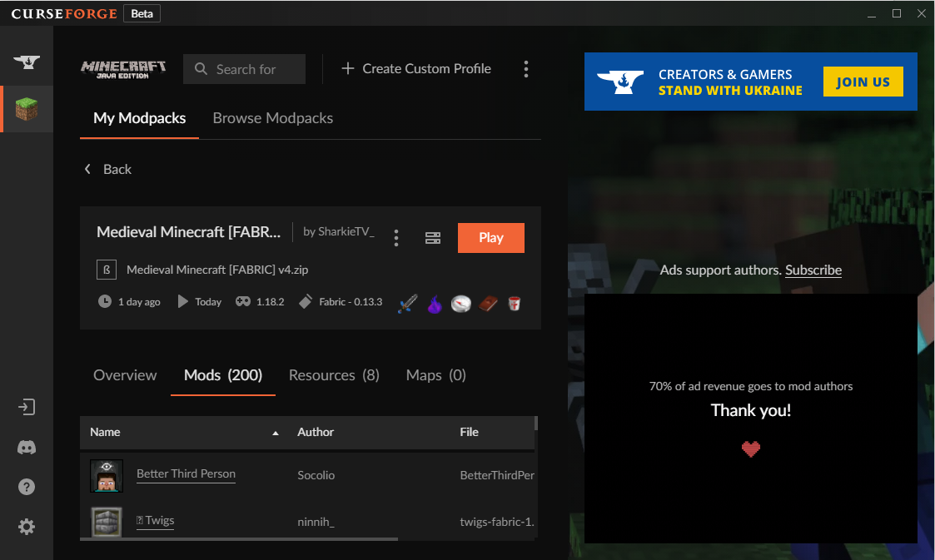Open the Better Third Person mod link
The width and height of the screenshot is (935, 560).
[186, 473]
